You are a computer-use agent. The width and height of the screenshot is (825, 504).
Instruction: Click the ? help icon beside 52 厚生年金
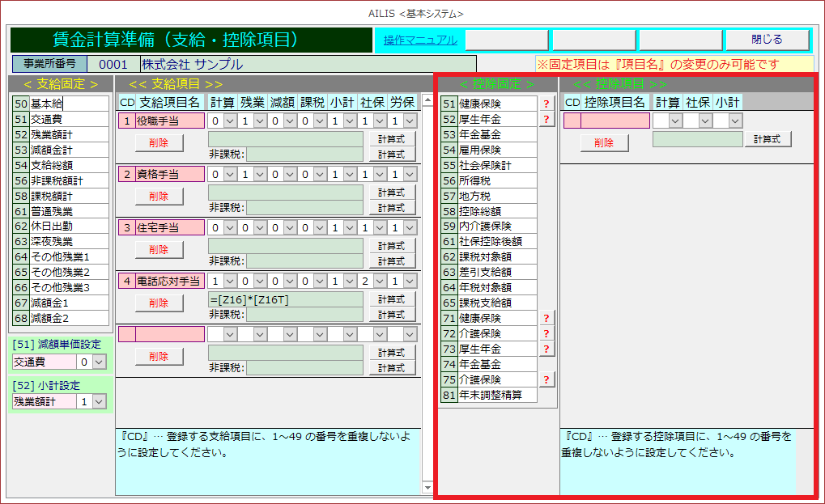tap(546, 119)
